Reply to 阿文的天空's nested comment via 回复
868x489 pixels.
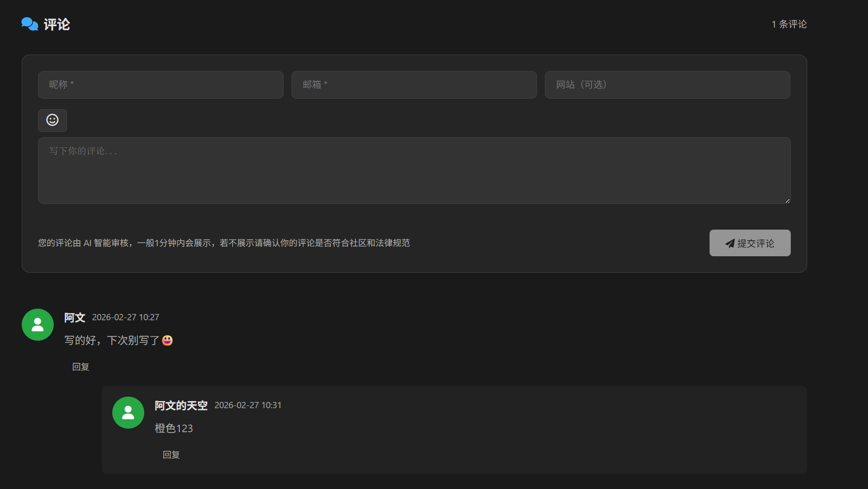click(171, 455)
